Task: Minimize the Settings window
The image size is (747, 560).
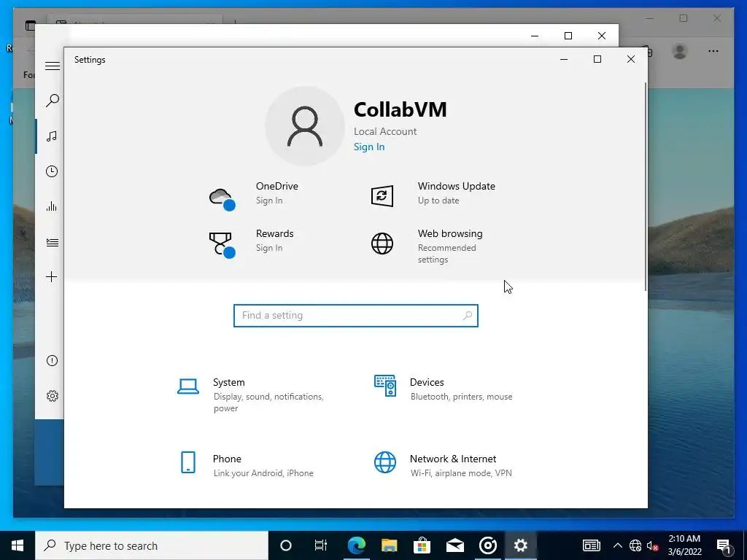Action: [x=564, y=59]
